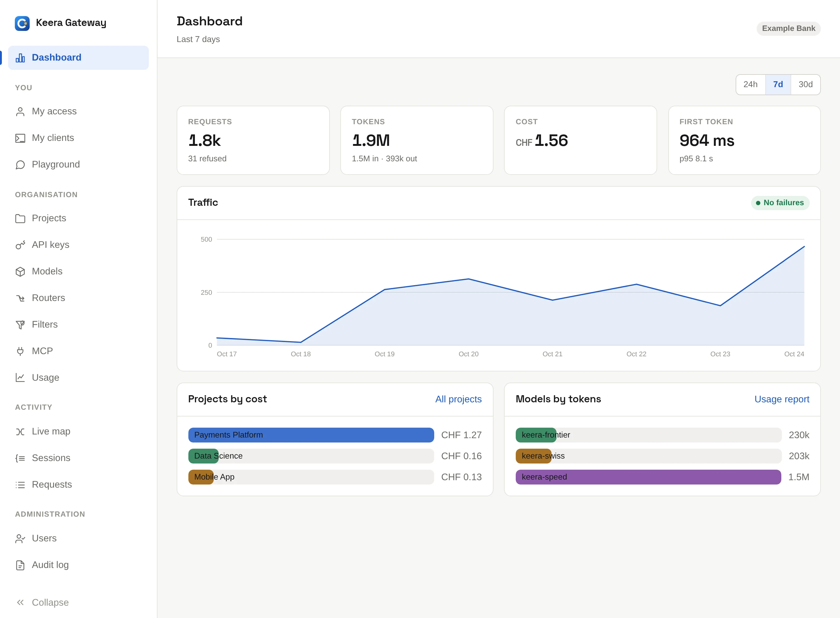Click the My clients terminal icon
Image resolution: width=840 pixels, height=618 pixels.
[x=20, y=138]
